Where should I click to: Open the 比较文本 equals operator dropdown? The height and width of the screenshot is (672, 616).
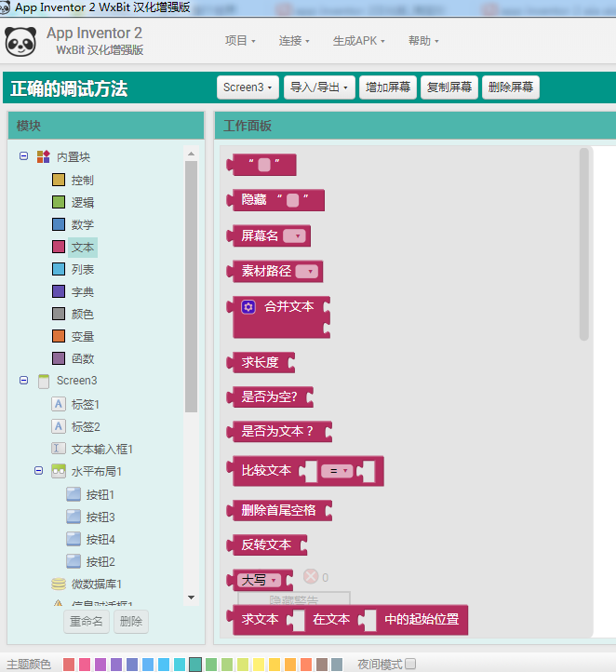pyautogui.click(x=337, y=471)
